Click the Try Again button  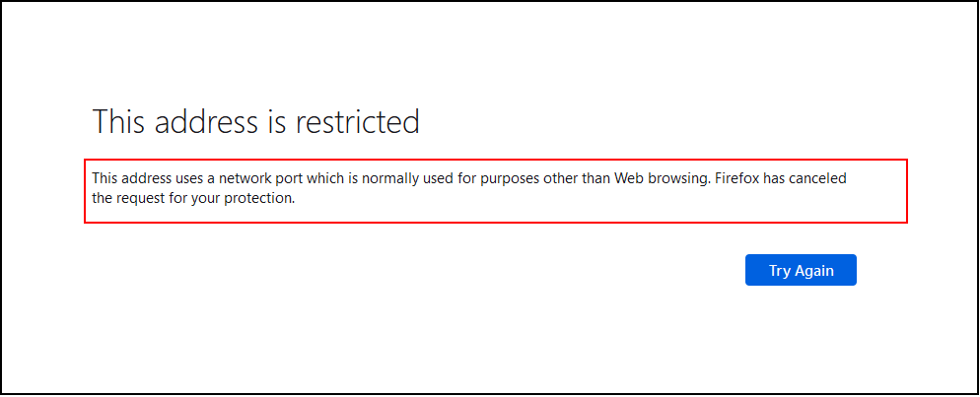coord(801,270)
